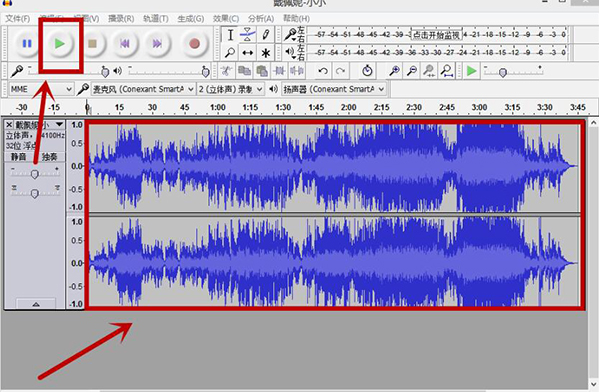
Task: Start playback with the green Play button
Action: pyautogui.click(x=60, y=44)
